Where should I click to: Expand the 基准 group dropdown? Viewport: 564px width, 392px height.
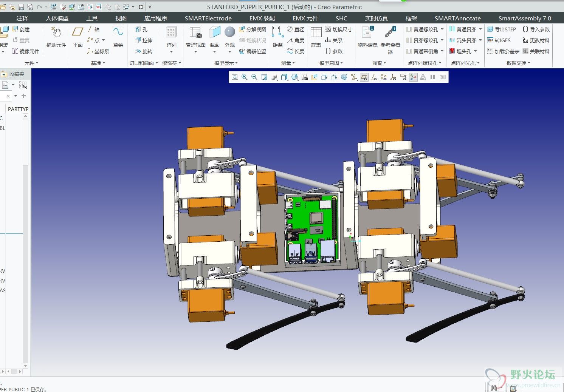coord(98,63)
